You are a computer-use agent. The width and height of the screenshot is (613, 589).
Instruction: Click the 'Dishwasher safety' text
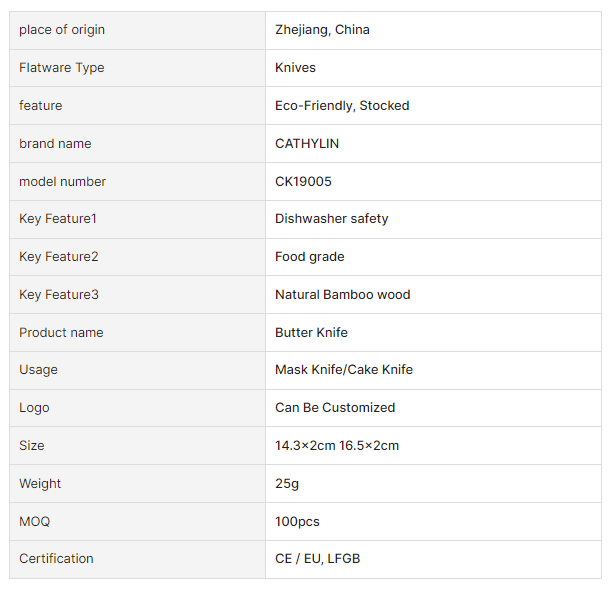[331, 219]
